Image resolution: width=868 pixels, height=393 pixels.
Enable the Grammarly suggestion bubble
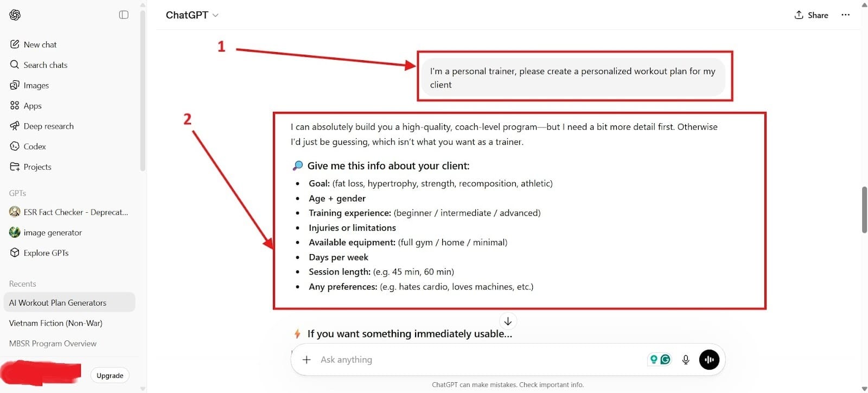pyautogui.click(x=665, y=359)
